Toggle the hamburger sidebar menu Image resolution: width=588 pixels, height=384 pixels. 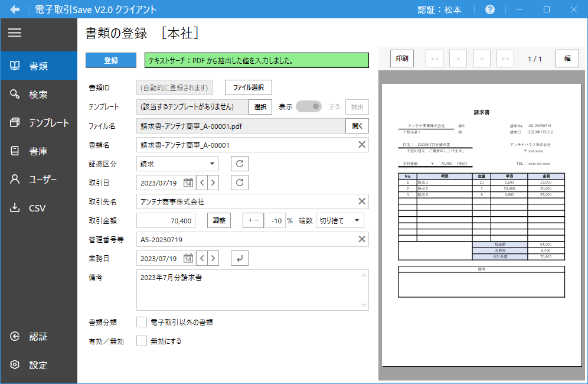15,33
